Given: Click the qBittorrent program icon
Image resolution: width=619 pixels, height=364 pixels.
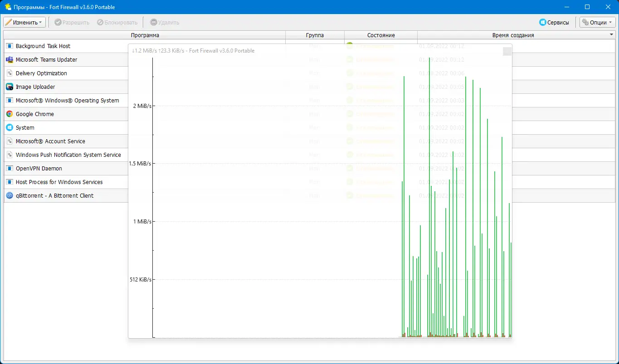Looking at the screenshot, I should [x=9, y=195].
